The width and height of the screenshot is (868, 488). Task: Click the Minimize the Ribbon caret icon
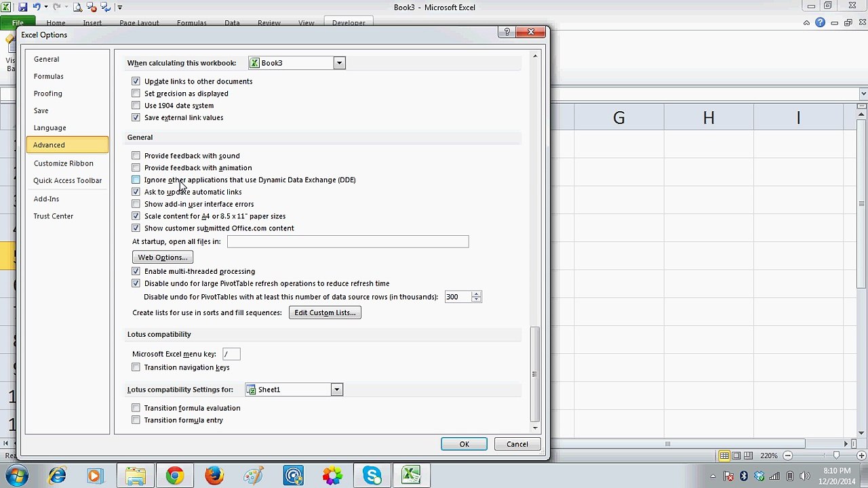click(x=806, y=22)
